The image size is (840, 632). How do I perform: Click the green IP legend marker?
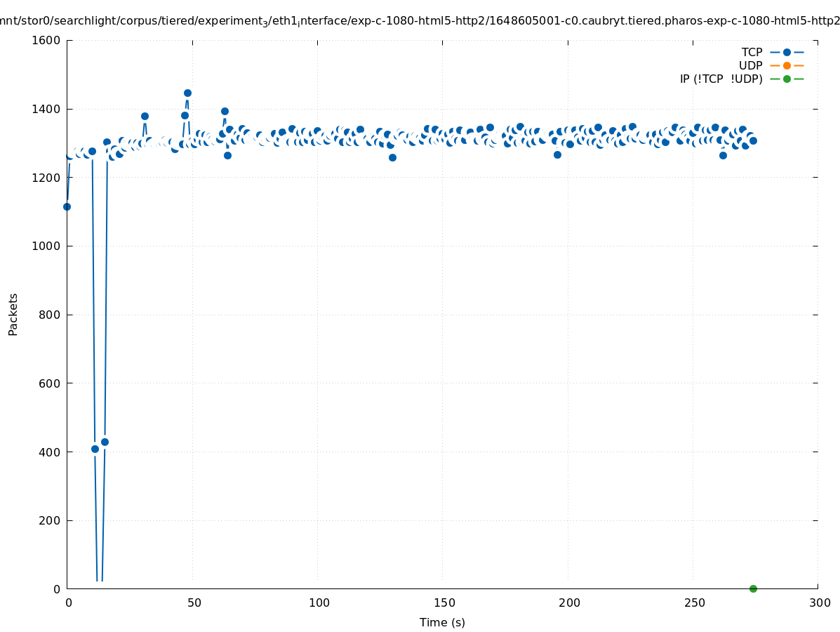[x=787, y=79]
